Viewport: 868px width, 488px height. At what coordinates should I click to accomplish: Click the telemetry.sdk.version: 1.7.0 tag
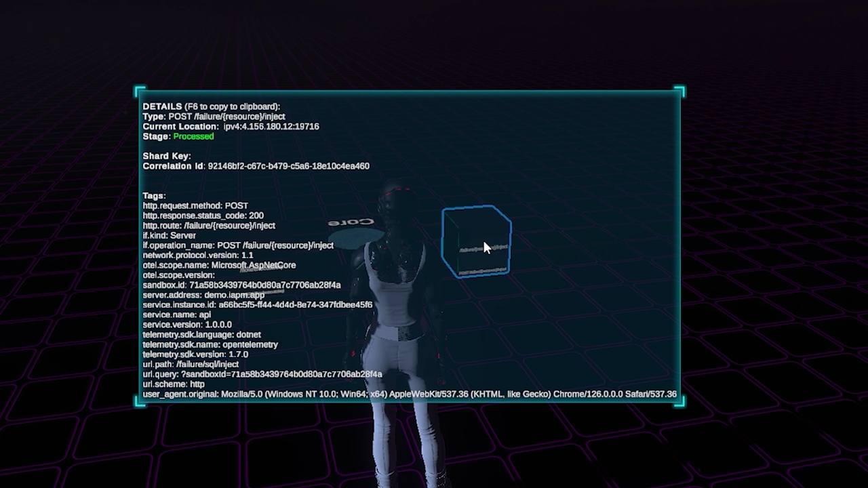[195, 354]
